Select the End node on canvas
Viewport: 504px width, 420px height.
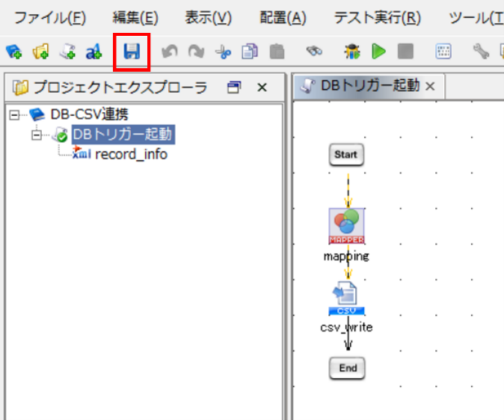tap(347, 368)
